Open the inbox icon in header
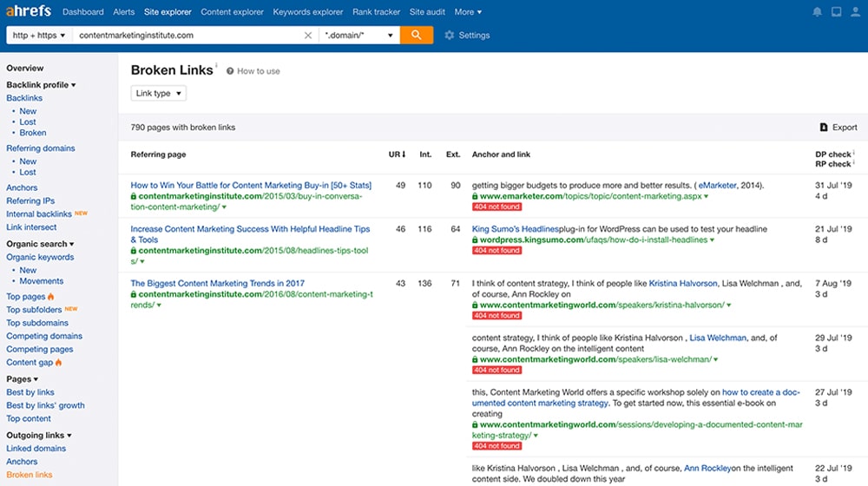The height and width of the screenshot is (486, 868). click(836, 12)
